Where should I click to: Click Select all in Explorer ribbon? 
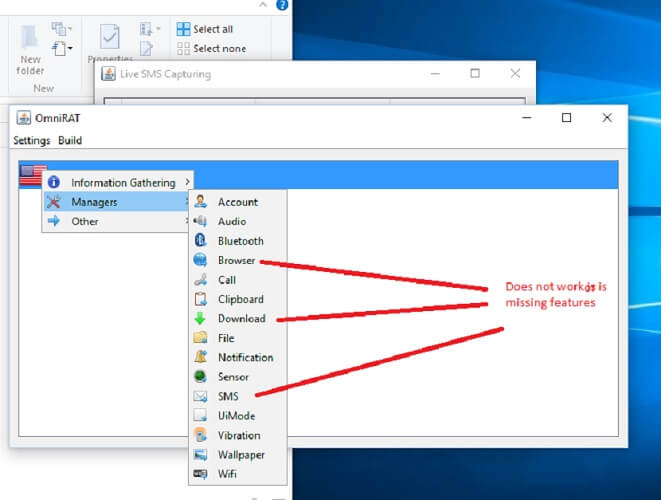coord(205,29)
